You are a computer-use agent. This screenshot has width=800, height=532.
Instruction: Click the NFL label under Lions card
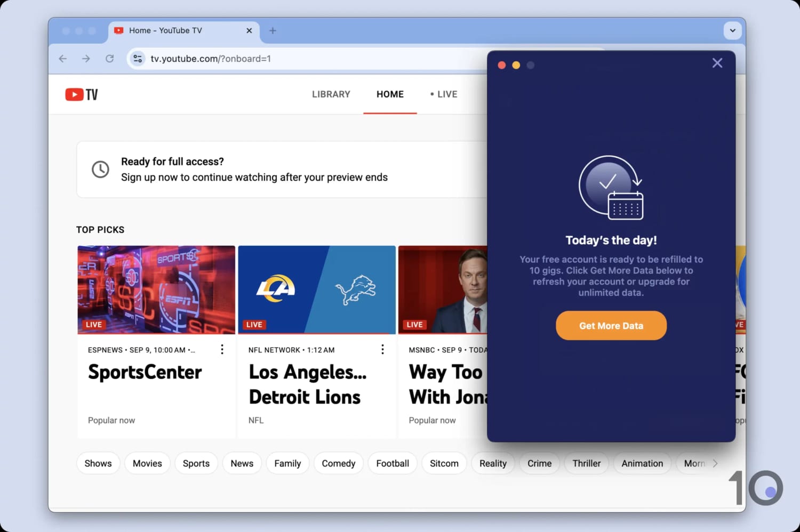[256, 420]
